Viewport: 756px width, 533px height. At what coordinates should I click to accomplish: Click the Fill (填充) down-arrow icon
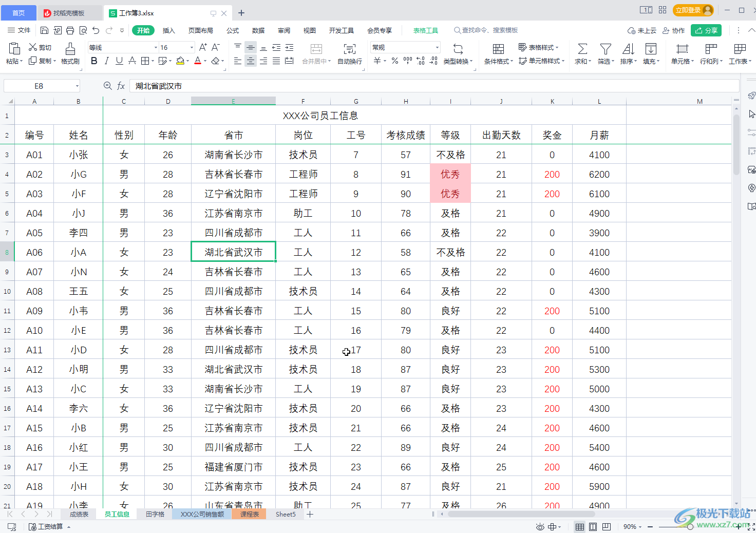[x=651, y=49]
